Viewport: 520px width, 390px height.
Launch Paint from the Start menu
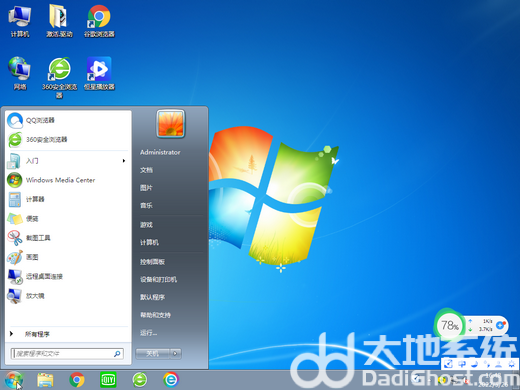click(68, 257)
